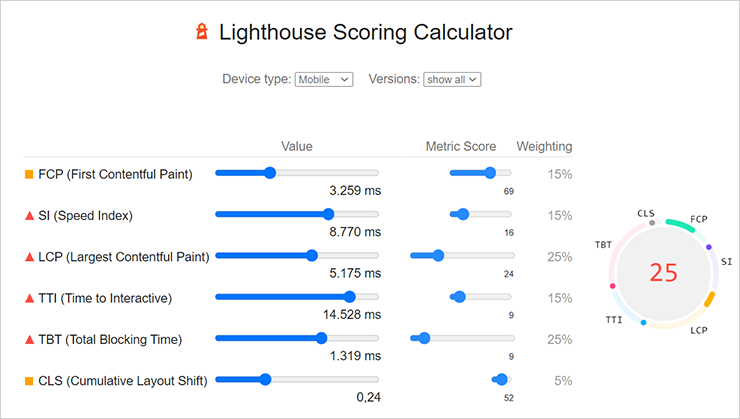Click the FCP value slider handle
Image resolution: width=740 pixels, height=419 pixels.
coord(270,173)
